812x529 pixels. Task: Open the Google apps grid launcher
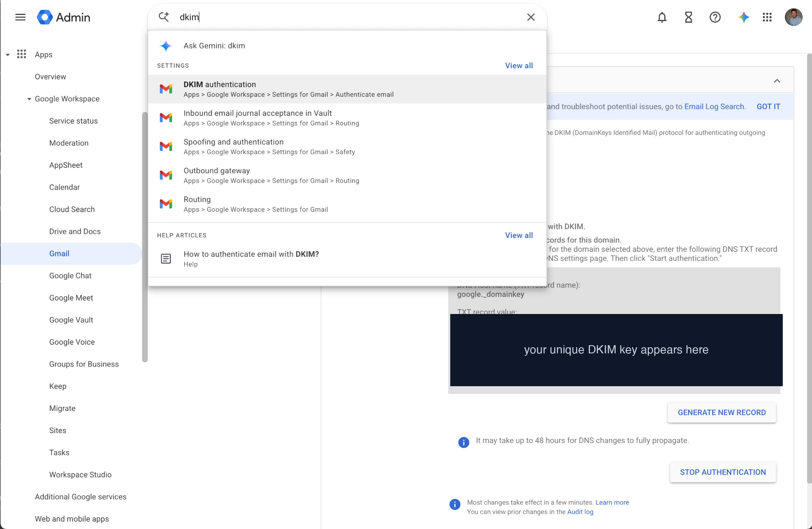767,17
